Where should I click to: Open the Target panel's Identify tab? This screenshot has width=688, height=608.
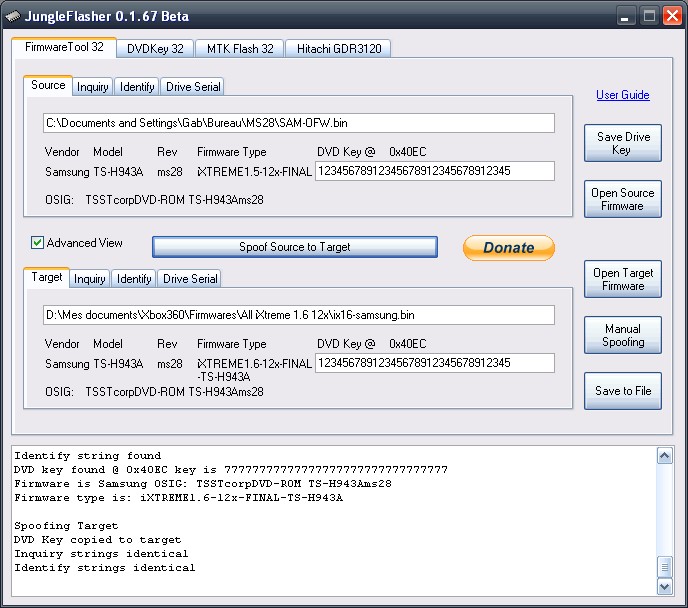point(134,279)
